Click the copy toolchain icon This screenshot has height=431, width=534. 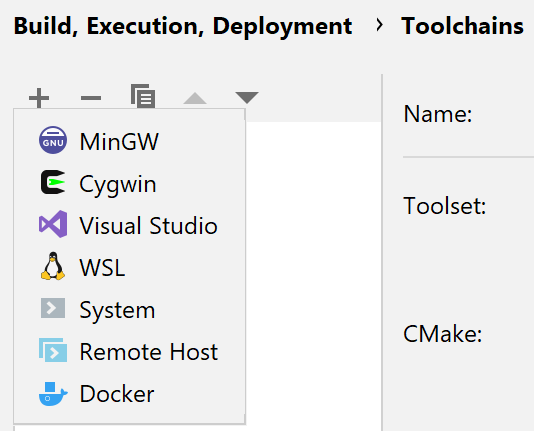tap(143, 96)
